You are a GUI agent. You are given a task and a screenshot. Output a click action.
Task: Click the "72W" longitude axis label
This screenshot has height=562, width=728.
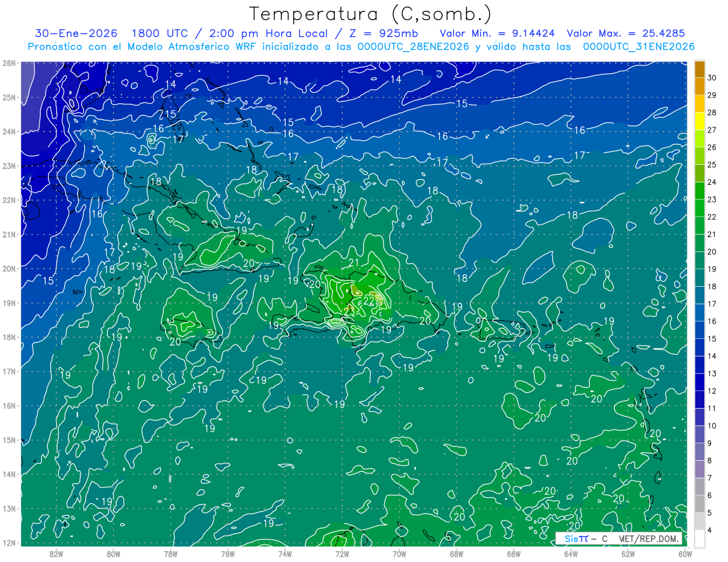click(x=342, y=554)
